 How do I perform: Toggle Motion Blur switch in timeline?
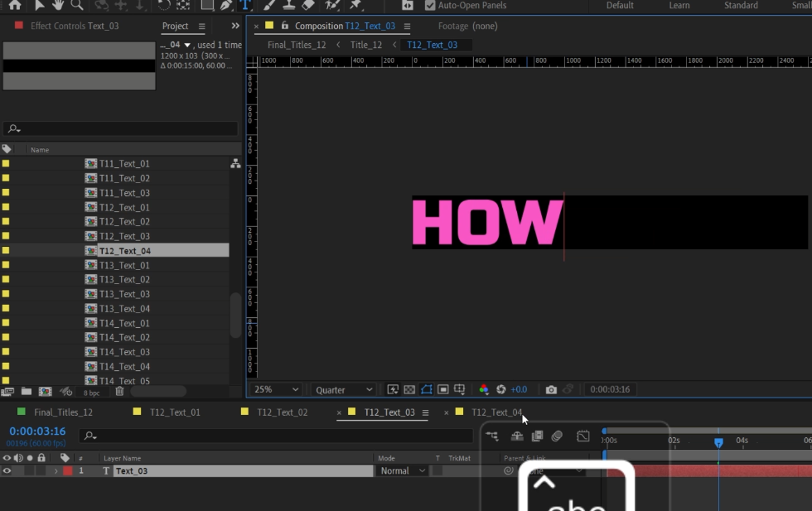[557, 436]
